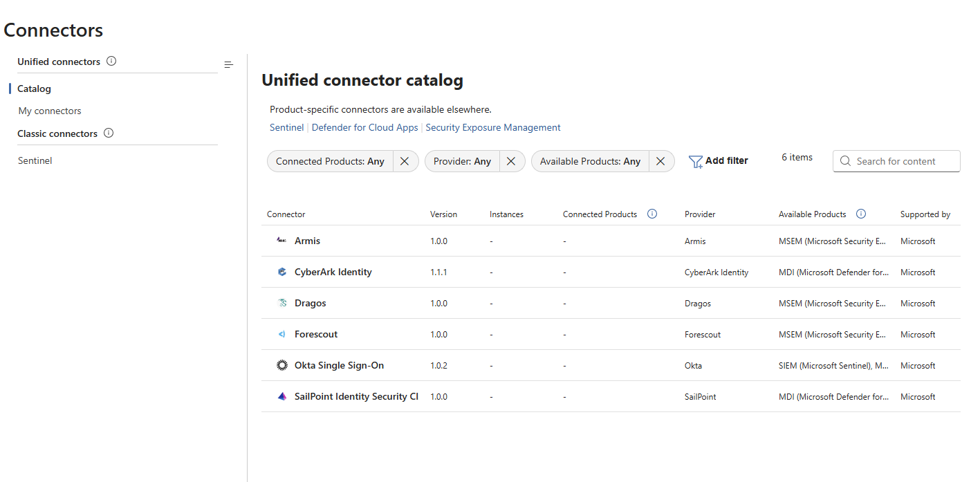Click the Forescout connector logo icon

(x=282, y=334)
